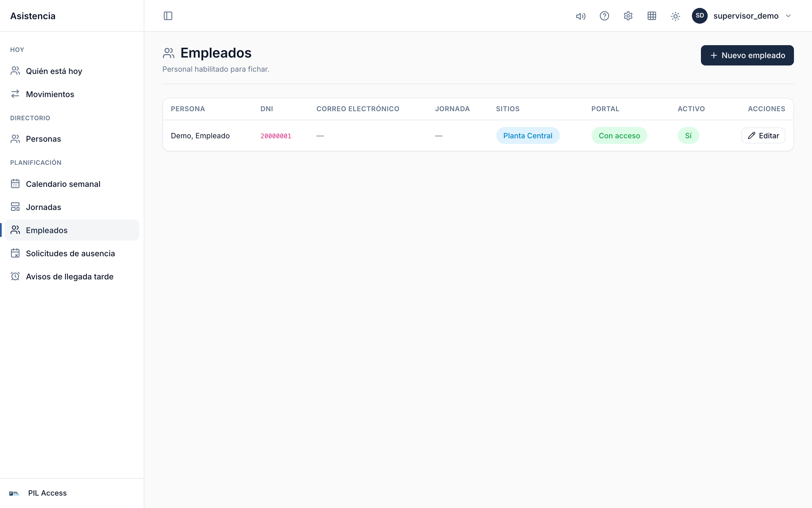Edit the Demo, Empleado row
Image resolution: width=812 pixels, height=508 pixels.
pyautogui.click(x=763, y=135)
